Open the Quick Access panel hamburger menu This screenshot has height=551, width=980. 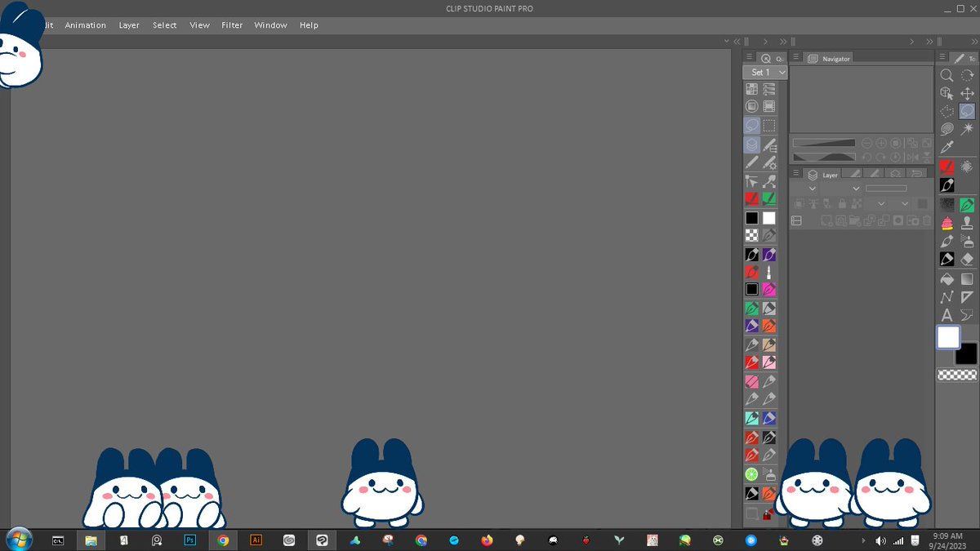point(750,57)
